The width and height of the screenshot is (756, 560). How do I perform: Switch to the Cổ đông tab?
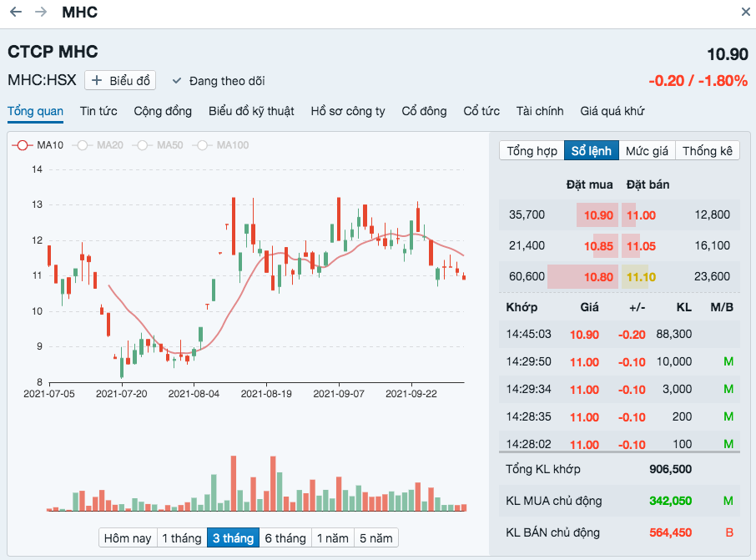424,111
